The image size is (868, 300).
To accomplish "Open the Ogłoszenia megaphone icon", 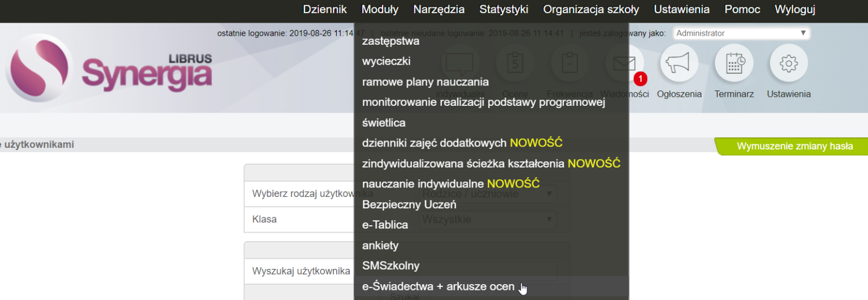I will 679,63.
